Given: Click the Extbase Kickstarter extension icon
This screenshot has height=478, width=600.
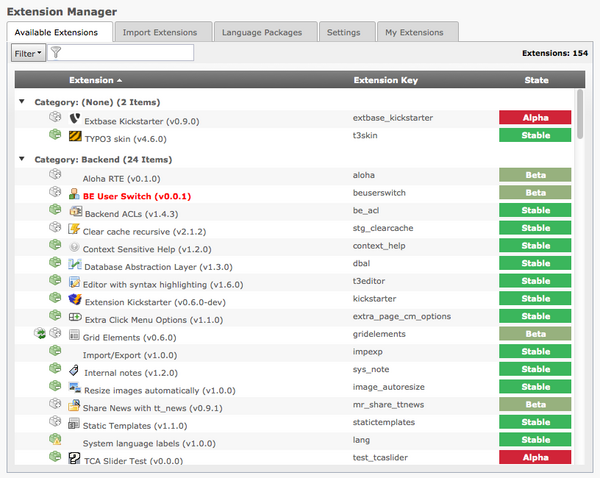Looking at the screenshot, I should [x=75, y=117].
